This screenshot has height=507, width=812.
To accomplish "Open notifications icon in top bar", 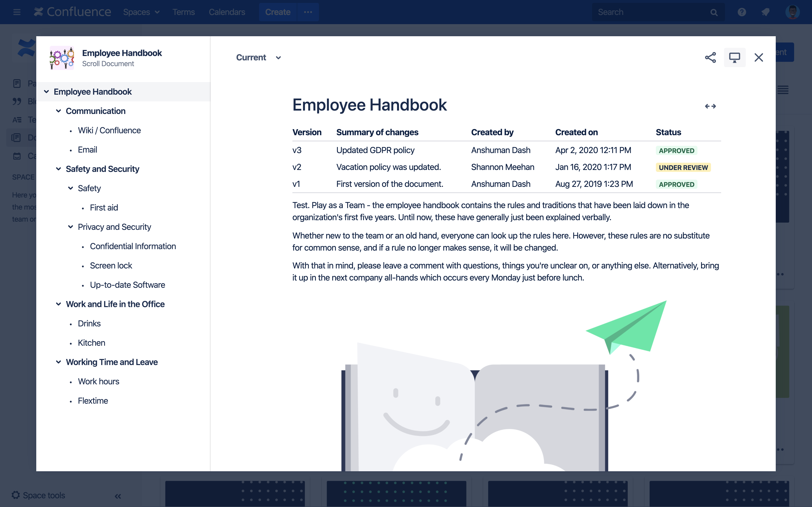I will [x=765, y=12].
